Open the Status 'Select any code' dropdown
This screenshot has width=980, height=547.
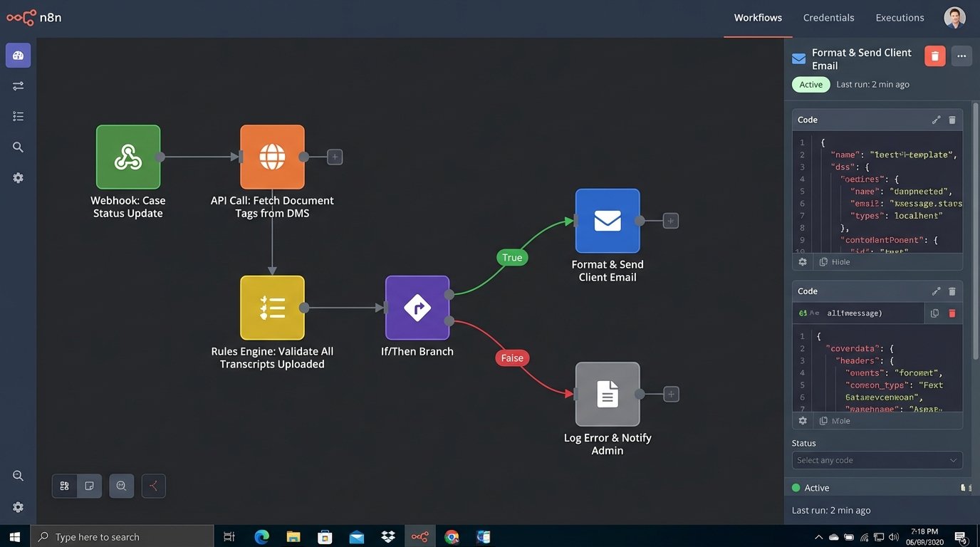[877, 460]
